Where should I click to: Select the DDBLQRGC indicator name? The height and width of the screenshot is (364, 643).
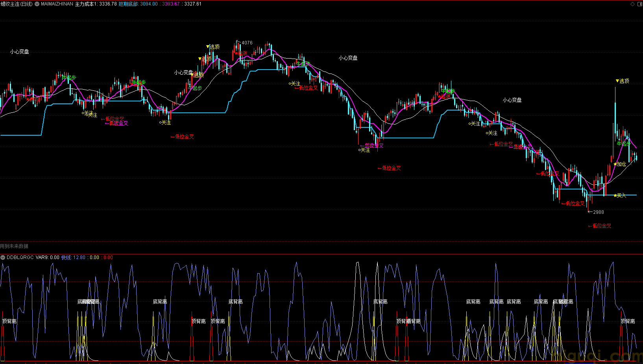[x=20, y=257]
